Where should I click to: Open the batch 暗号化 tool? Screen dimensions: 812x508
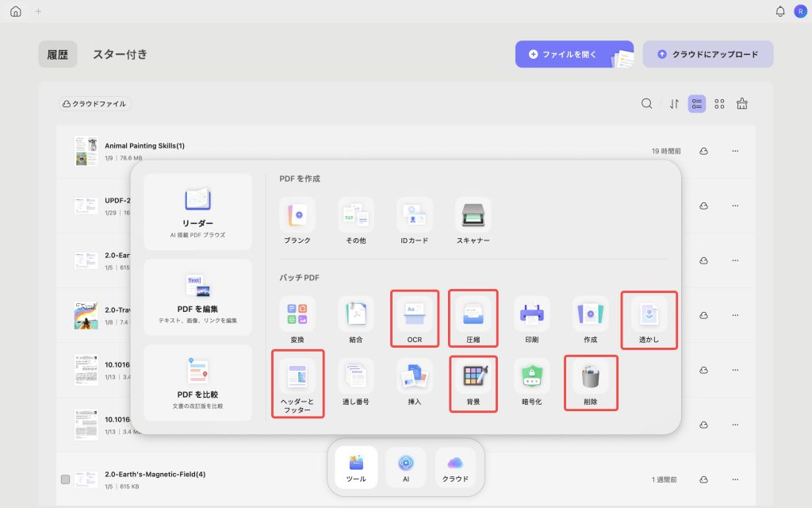(x=532, y=382)
